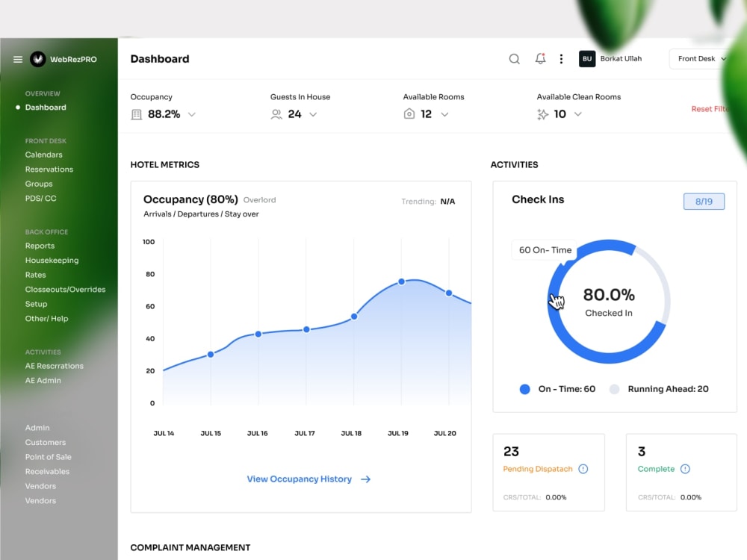Click the JUL 16 chart data point
This screenshot has width=747, height=560.
(x=258, y=335)
